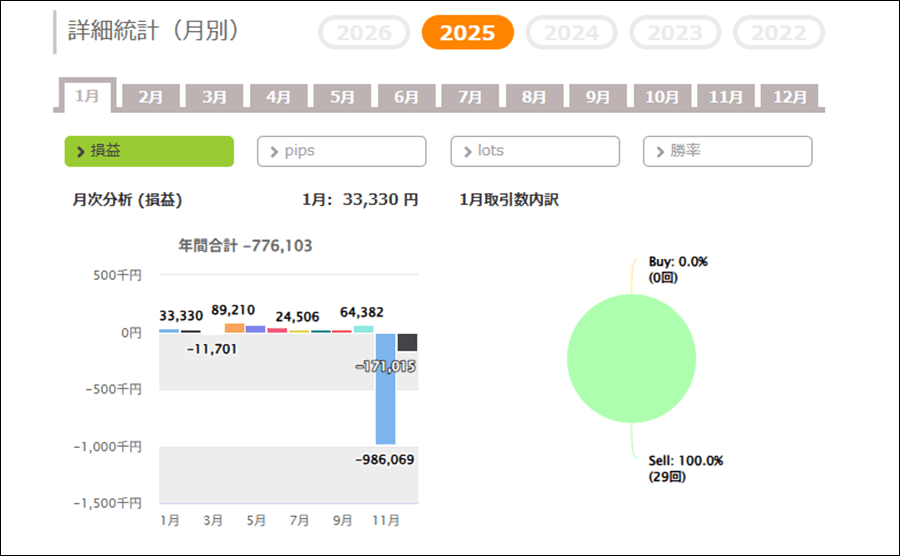Click the teal 64,382 October bar
The height and width of the screenshot is (556, 900).
click(x=364, y=328)
